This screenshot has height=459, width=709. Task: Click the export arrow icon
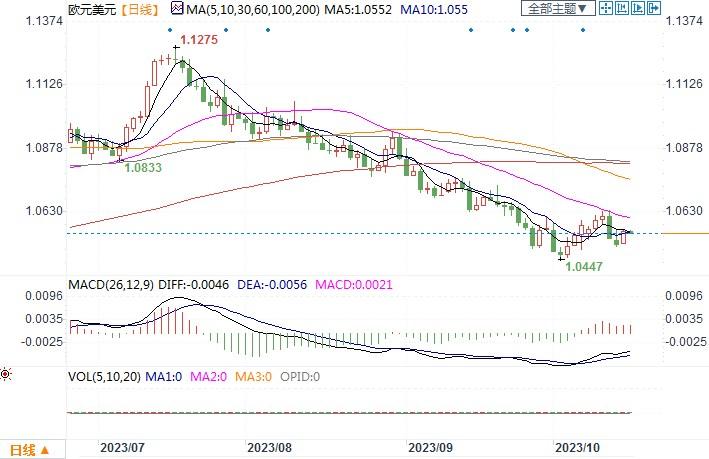pyautogui.click(x=654, y=8)
